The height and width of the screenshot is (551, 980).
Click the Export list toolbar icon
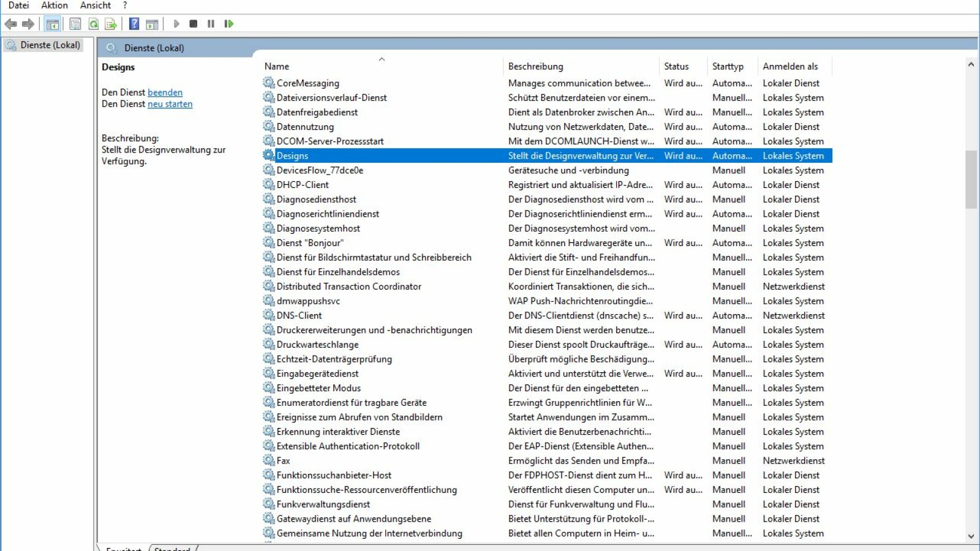point(111,24)
